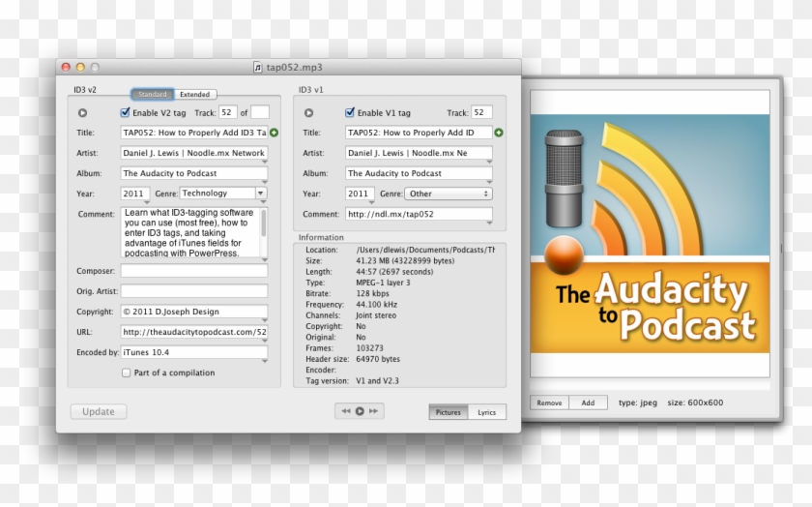This screenshot has width=812, height=507.
Task: Click the ID3 v2 Artist field
Action: point(194,153)
